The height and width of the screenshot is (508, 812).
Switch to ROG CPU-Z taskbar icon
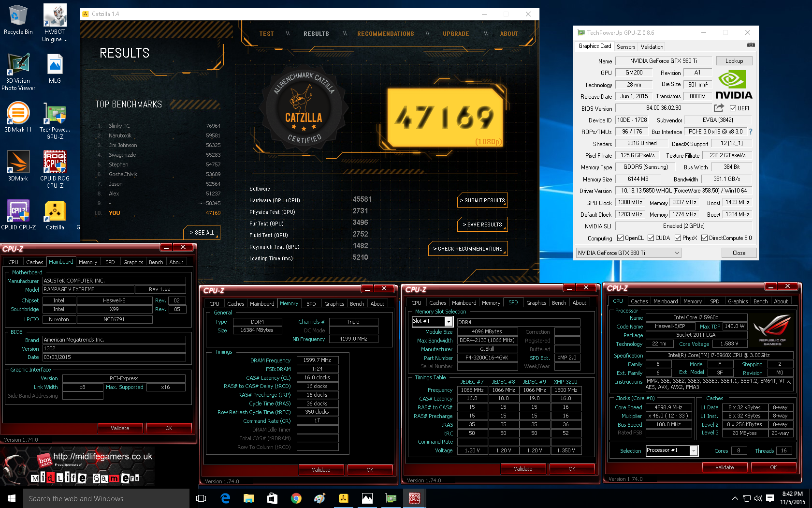click(415, 498)
